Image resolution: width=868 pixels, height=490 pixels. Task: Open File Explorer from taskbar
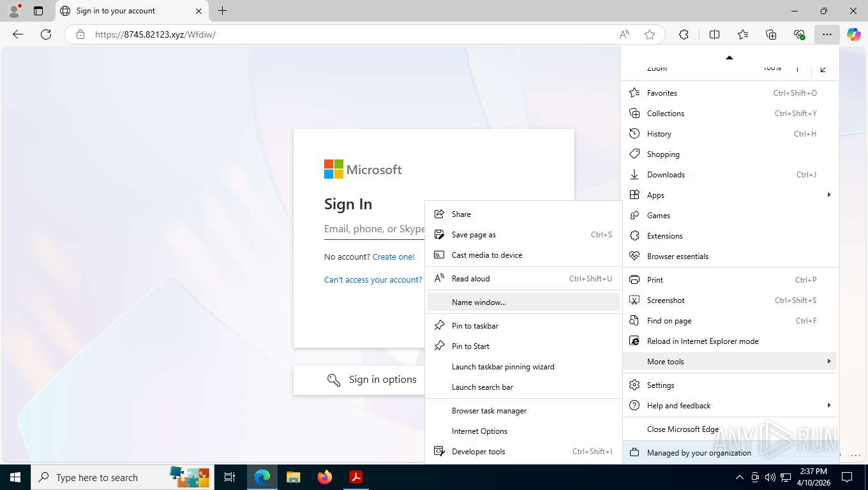pos(293,477)
